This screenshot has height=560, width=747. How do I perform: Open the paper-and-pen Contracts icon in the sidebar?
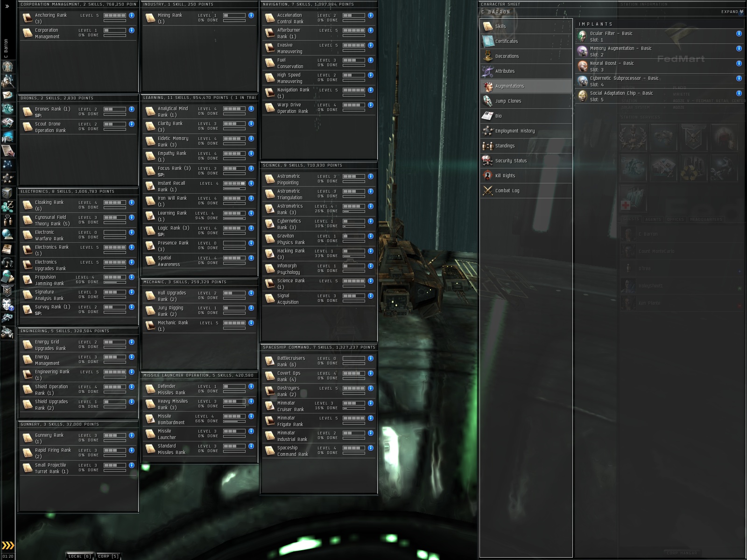(x=7, y=150)
